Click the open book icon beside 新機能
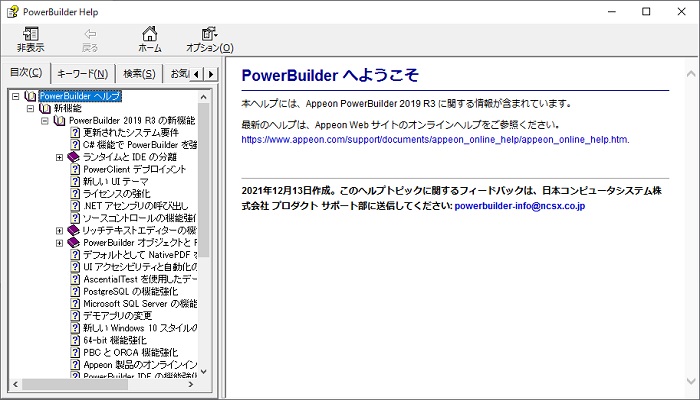700x400 pixels. click(45, 108)
